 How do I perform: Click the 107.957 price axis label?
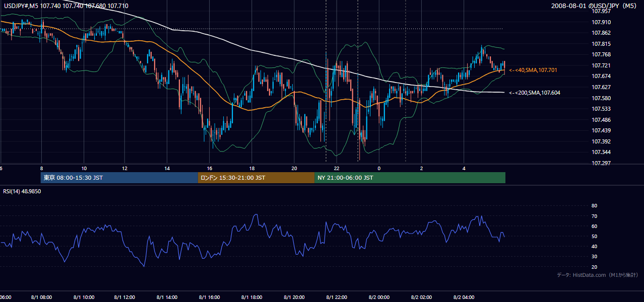[x=601, y=11]
